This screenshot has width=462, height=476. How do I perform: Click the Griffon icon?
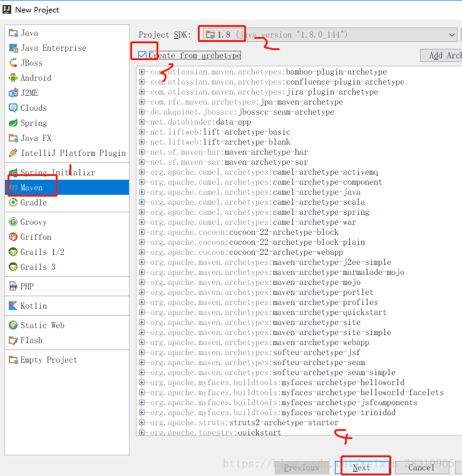point(13,237)
